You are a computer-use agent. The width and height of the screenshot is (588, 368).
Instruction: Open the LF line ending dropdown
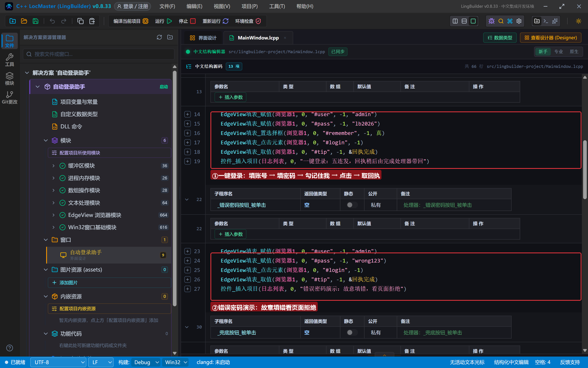pos(101,362)
